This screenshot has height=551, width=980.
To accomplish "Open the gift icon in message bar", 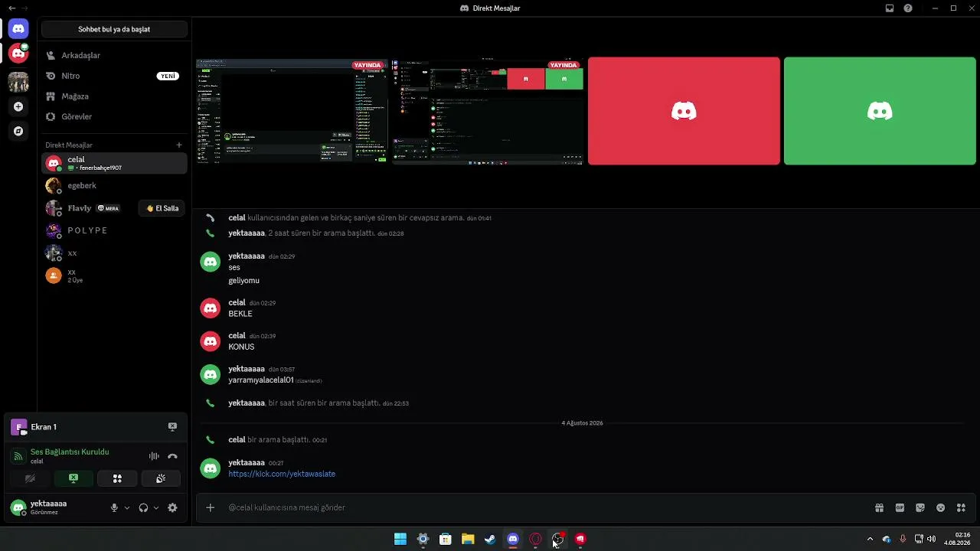I will pos(879,507).
